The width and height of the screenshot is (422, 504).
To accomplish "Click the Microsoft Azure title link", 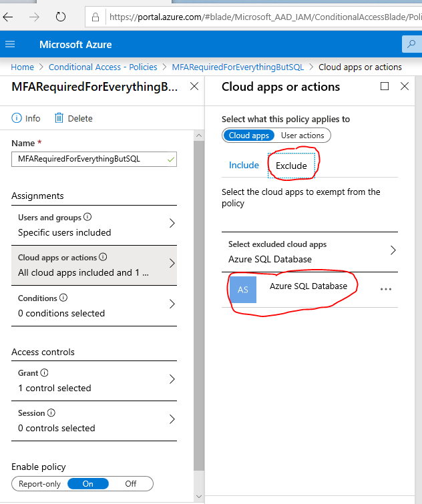I will (x=75, y=44).
